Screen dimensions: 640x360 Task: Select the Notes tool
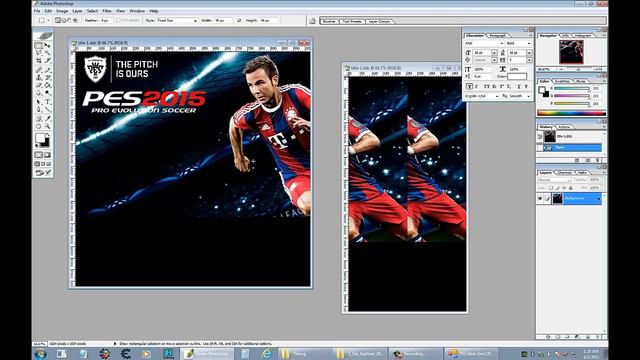click(x=38, y=119)
